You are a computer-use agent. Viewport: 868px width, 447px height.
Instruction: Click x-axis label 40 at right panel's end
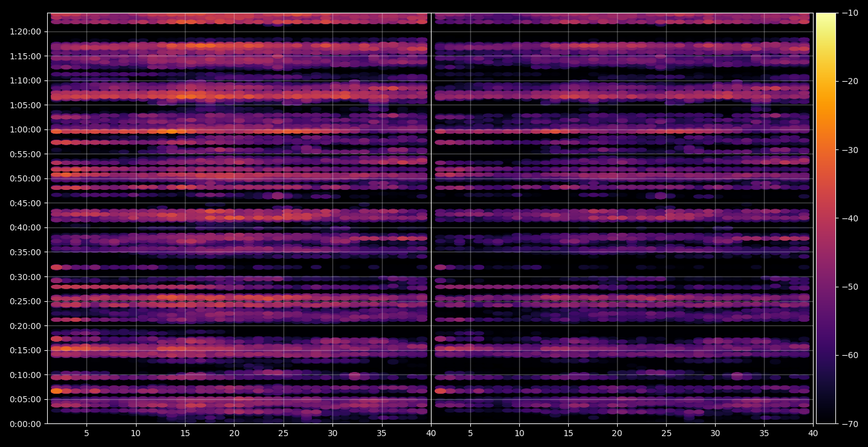814,434
